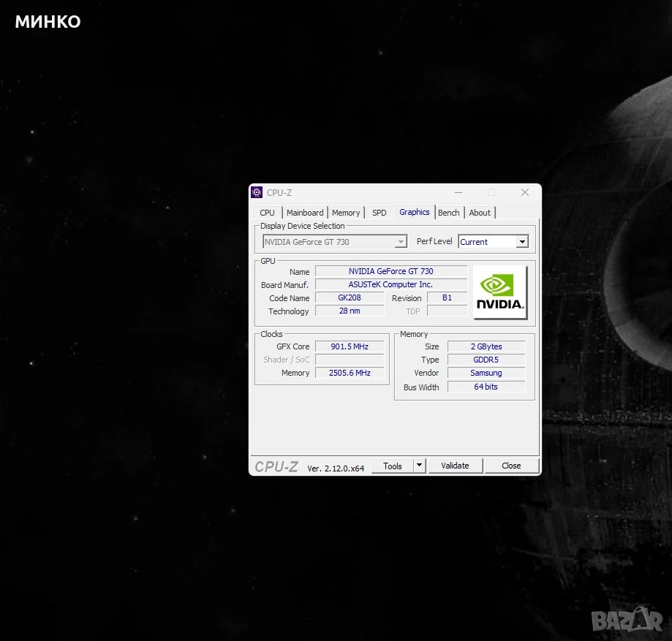Close the CPU-Z window with X

point(524,192)
